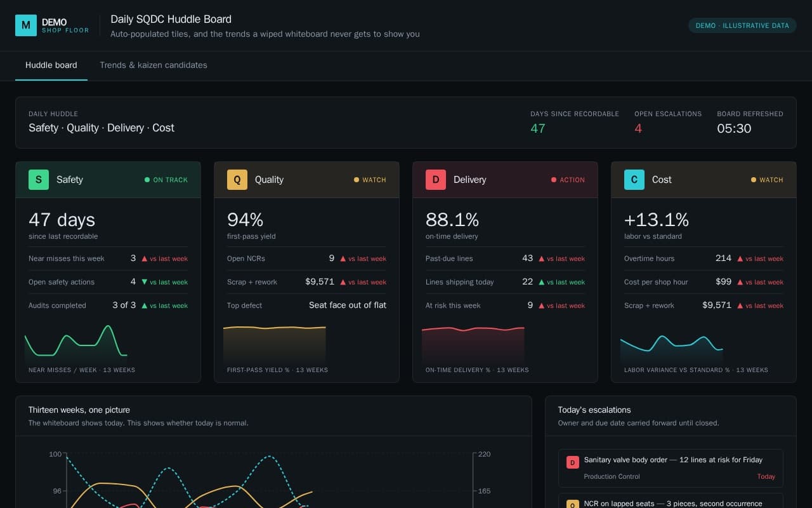This screenshot has height=508, width=812.
Task: Click the 'Production Control' owner label
Action: [612, 476]
